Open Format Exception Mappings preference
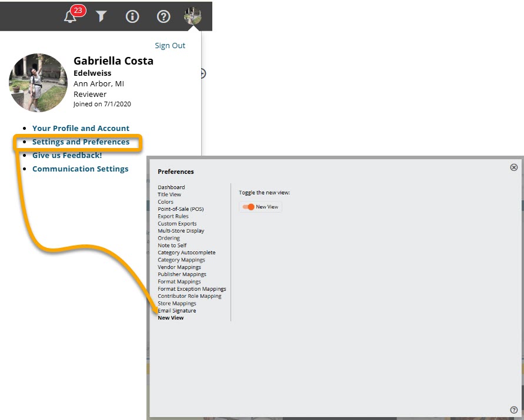Image resolution: width=524 pixels, height=420 pixels. click(x=192, y=289)
